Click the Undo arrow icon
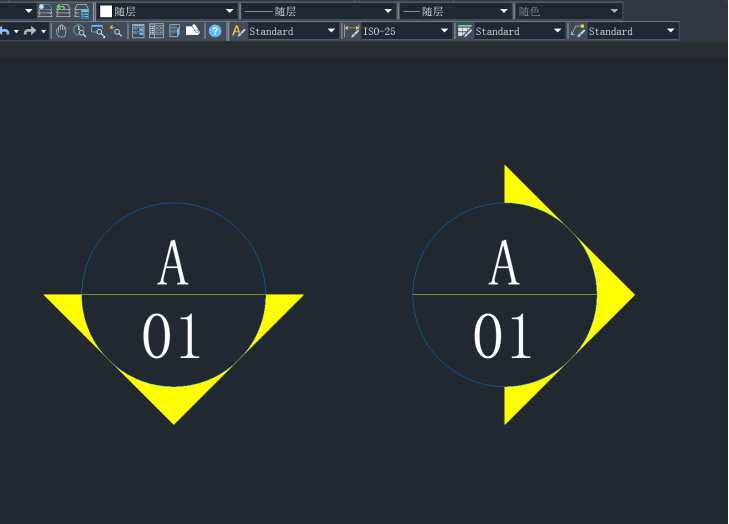This screenshot has height=524, width=729. [x=5, y=31]
